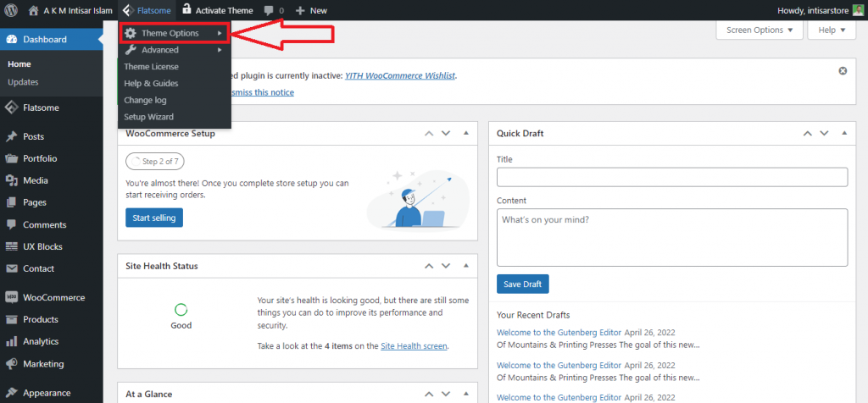Click the Save Draft button
The width and height of the screenshot is (868, 403).
coord(522,284)
